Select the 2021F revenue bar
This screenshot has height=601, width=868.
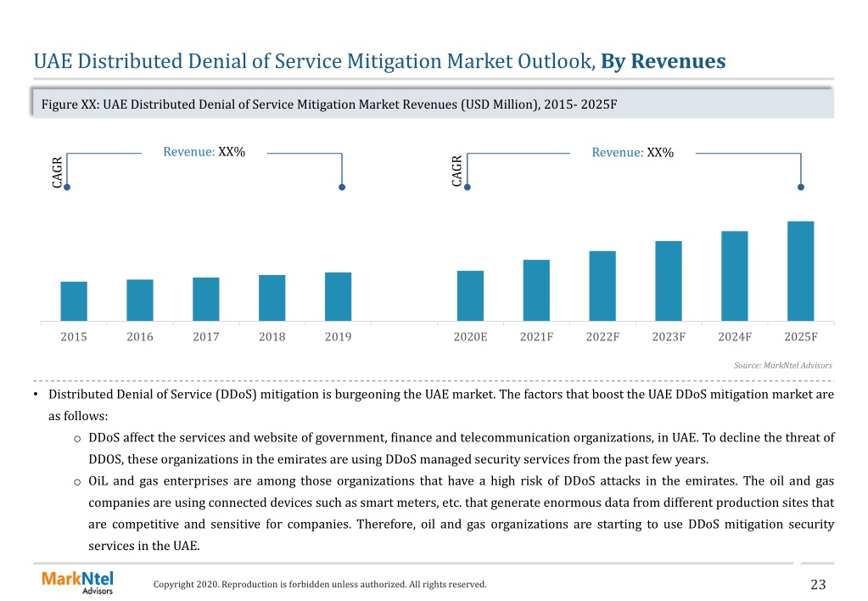536,290
